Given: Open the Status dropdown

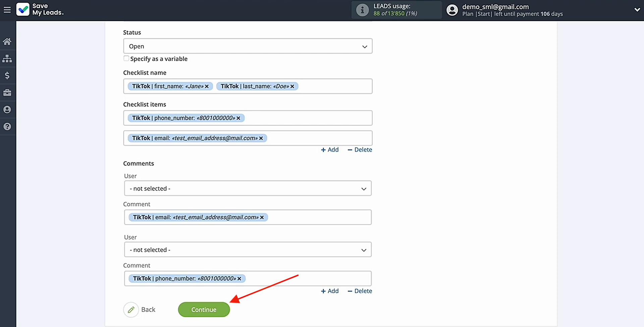Looking at the screenshot, I should [x=248, y=46].
